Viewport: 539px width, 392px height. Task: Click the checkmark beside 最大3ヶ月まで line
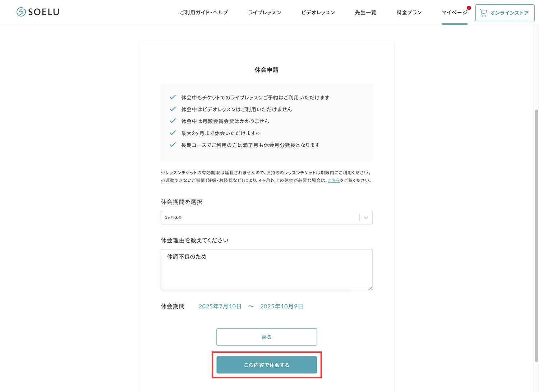point(173,133)
